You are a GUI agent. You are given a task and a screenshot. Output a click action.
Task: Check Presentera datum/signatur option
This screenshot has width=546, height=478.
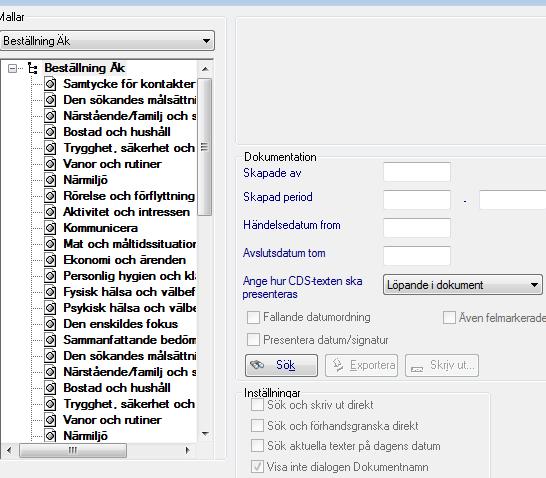(x=253, y=340)
